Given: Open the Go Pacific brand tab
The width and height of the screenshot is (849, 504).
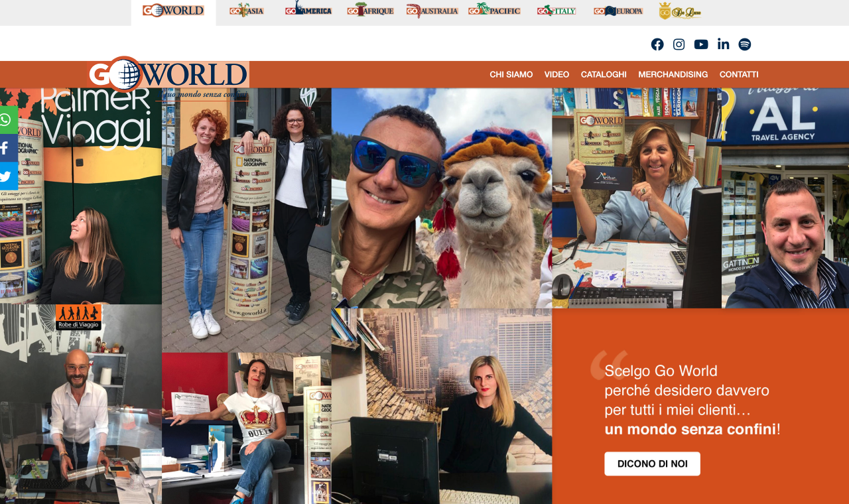Looking at the screenshot, I should click(x=494, y=11).
